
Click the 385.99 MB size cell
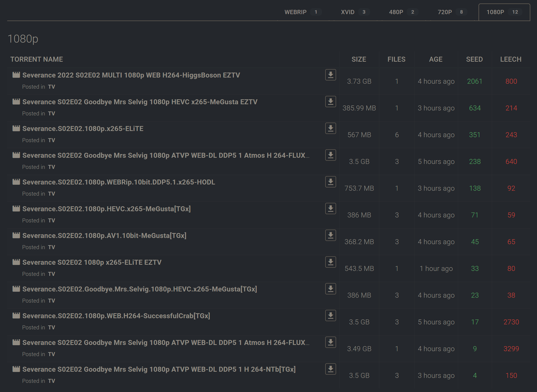point(359,108)
